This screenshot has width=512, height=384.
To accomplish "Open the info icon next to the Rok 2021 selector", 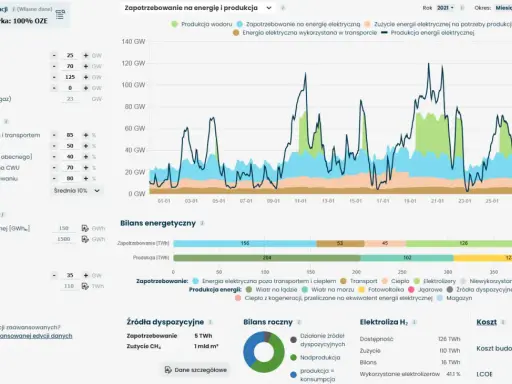I will point(462,8).
